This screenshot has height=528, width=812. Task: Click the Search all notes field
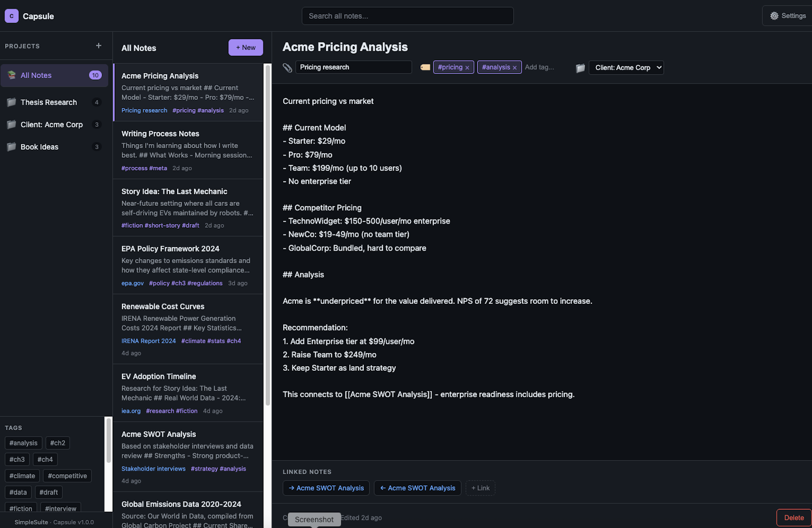pyautogui.click(x=408, y=16)
